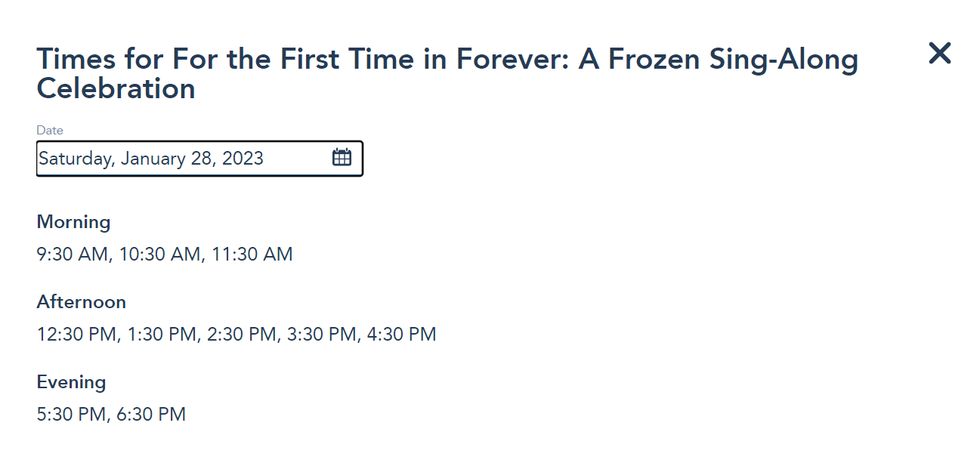Image resolution: width=980 pixels, height=466 pixels.
Task: Click the Saturday, January 28, 2023 date field
Action: 151,159
